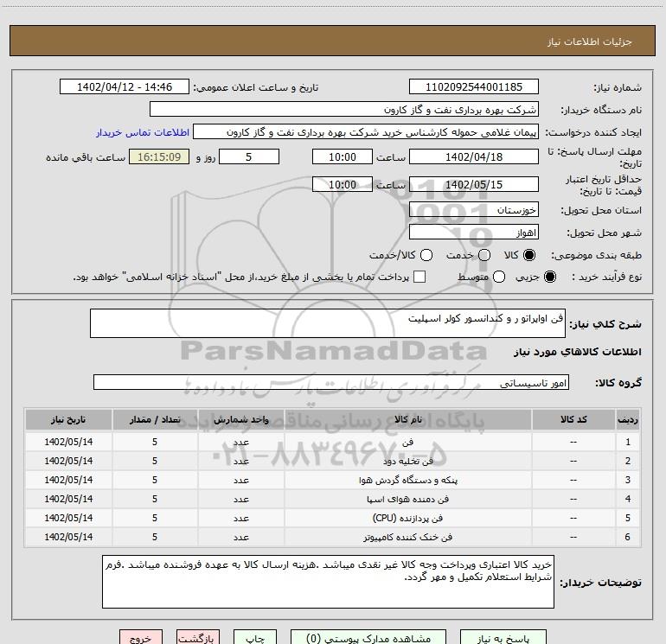Click the announcement date field 1402/04/12 - 14:46

tap(125, 86)
